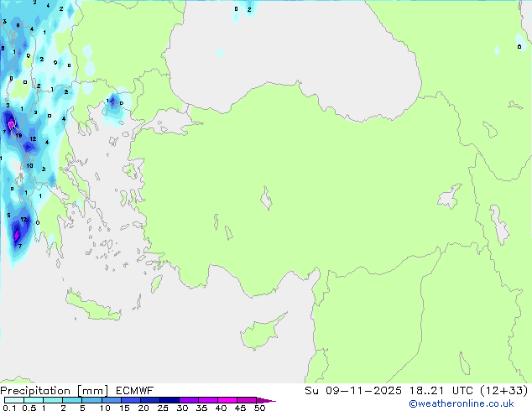Click the legend label '50'
The height and width of the screenshot is (411, 532).
click(x=259, y=408)
